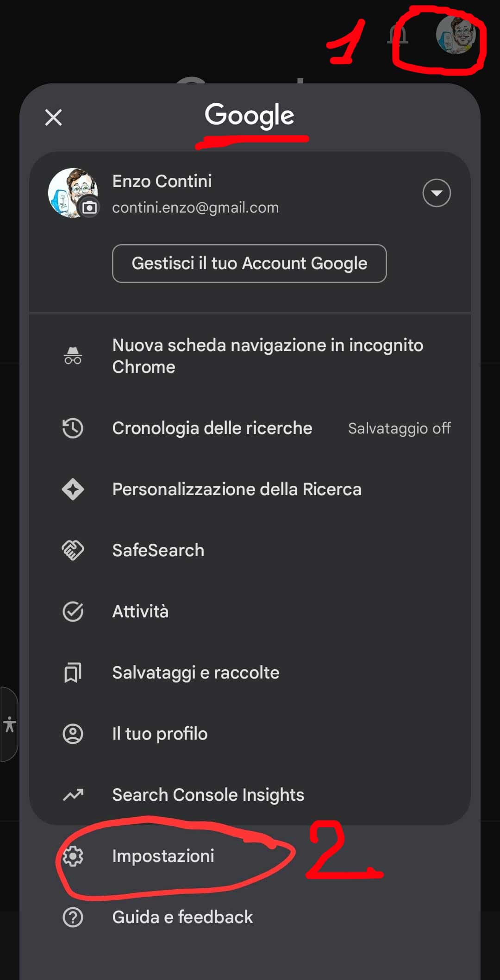Click the notifications bell icon
The height and width of the screenshot is (980, 500).
coord(398,35)
